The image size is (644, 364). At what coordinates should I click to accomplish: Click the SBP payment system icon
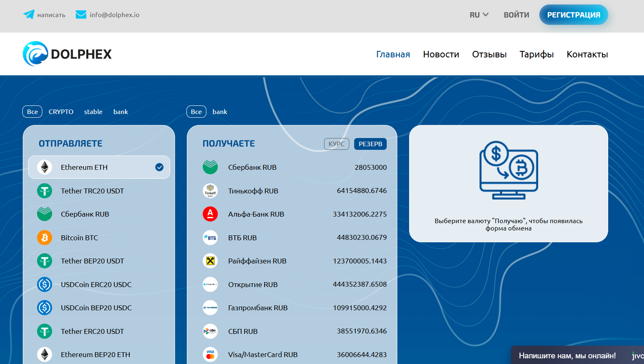tap(210, 331)
